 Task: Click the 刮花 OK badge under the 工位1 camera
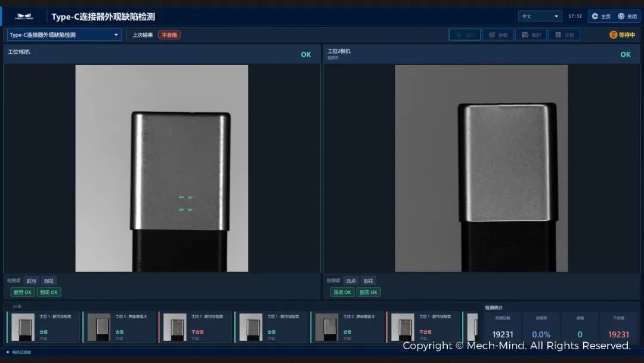click(x=49, y=293)
